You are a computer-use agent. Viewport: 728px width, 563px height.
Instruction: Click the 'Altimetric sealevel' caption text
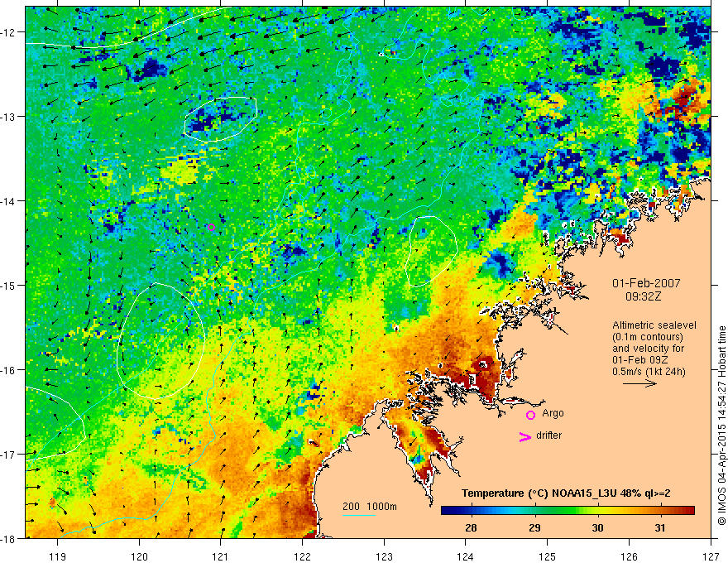pyautogui.click(x=654, y=325)
